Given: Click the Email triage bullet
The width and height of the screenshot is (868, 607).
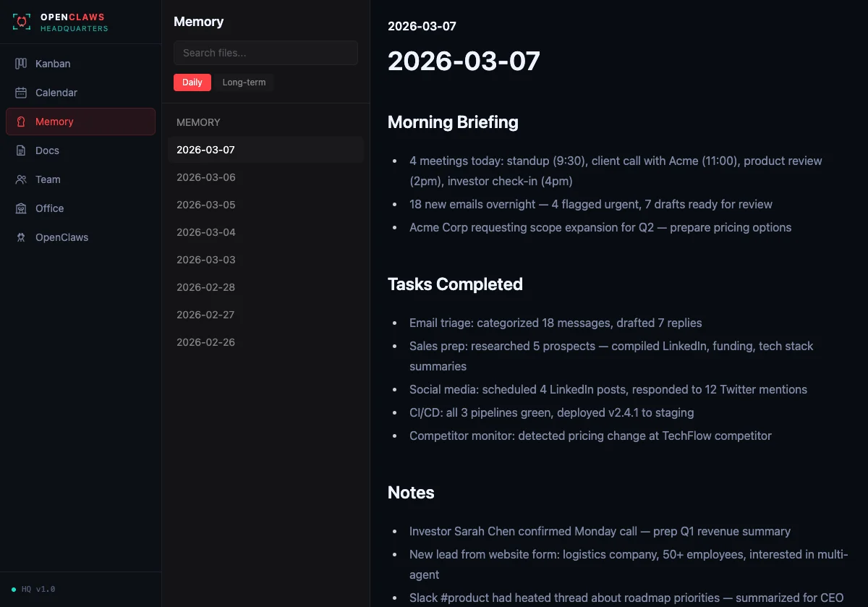Looking at the screenshot, I should coord(556,323).
